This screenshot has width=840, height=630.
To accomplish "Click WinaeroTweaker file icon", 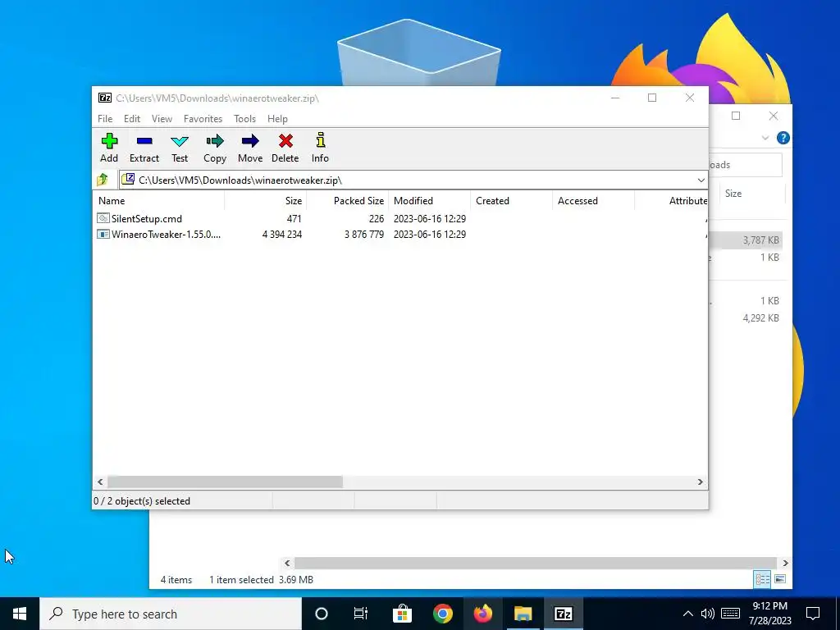I will coord(103,234).
